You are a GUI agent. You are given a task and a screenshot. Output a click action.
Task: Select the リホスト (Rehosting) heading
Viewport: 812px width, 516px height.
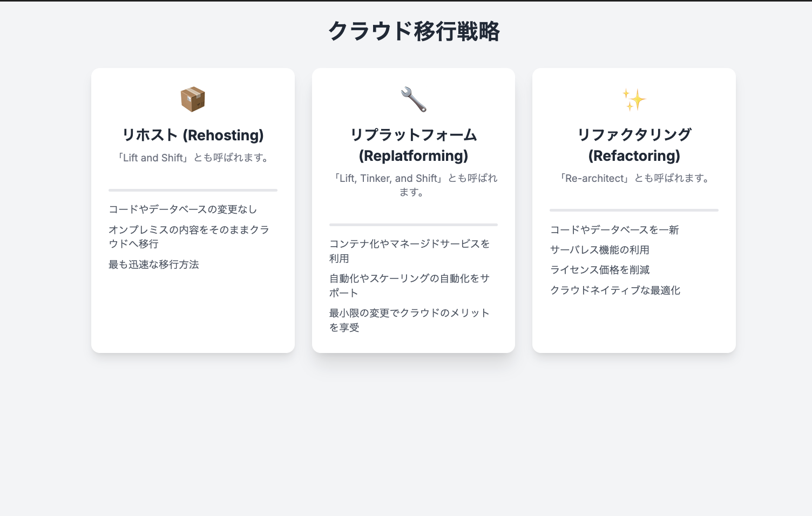tap(193, 135)
